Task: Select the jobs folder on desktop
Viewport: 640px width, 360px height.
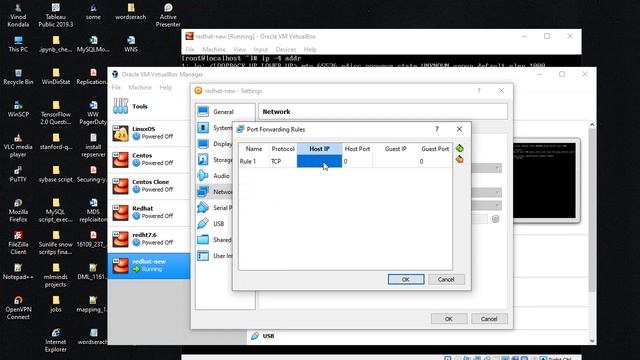Action: pos(56,304)
